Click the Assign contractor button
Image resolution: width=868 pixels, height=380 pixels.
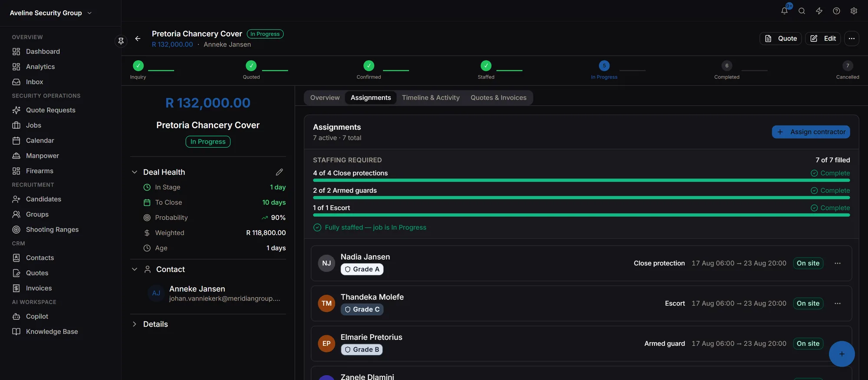(811, 132)
